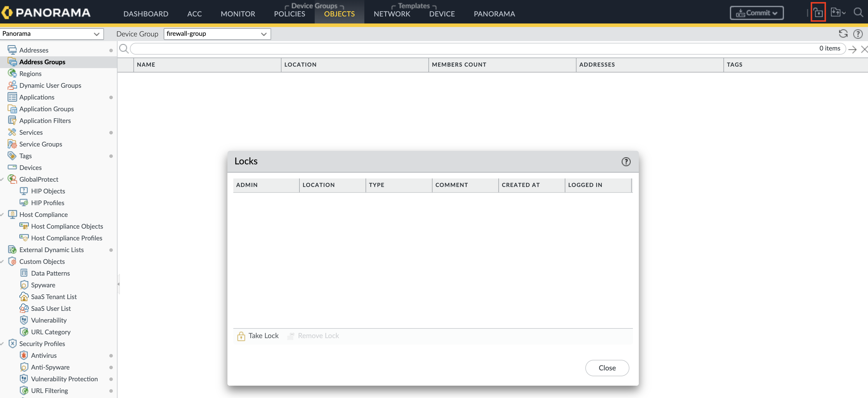Collapse the GlobalProtect tree node
868x398 pixels.
click(x=2, y=179)
